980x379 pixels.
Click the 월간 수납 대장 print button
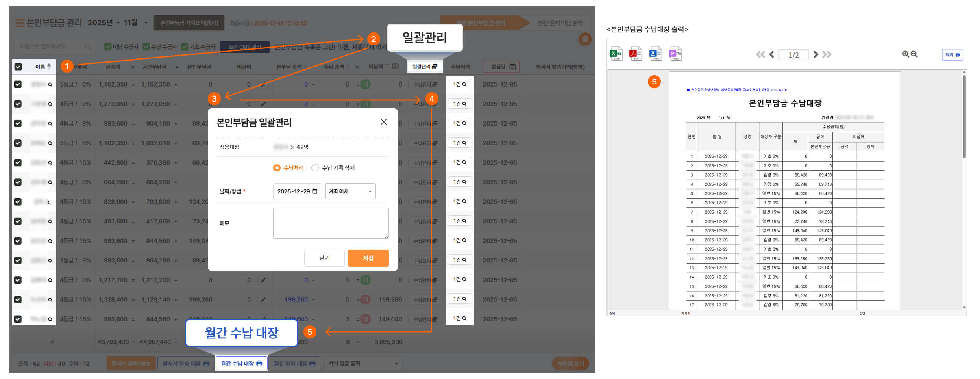[242, 363]
